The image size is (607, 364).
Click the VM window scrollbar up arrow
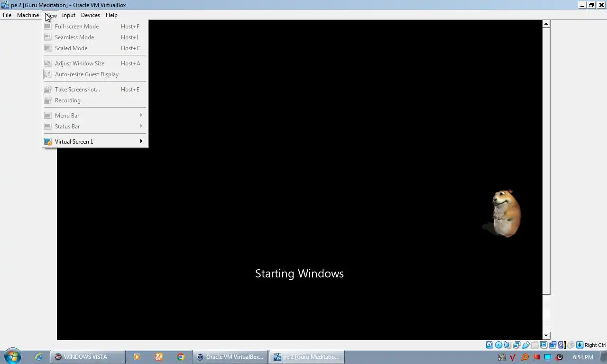click(x=546, y=24)
